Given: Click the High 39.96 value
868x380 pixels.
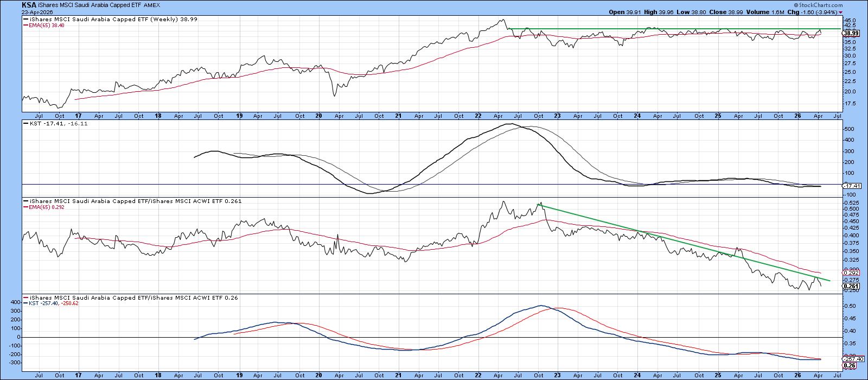Looking at the screenshot, I should tap(660, 12).
